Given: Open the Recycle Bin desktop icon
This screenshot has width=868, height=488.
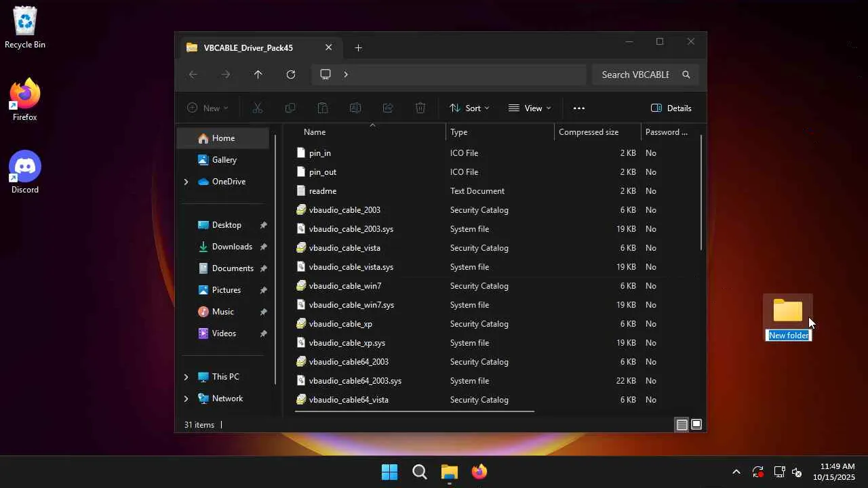Looking at the screenshot, I should pos(25,27).
